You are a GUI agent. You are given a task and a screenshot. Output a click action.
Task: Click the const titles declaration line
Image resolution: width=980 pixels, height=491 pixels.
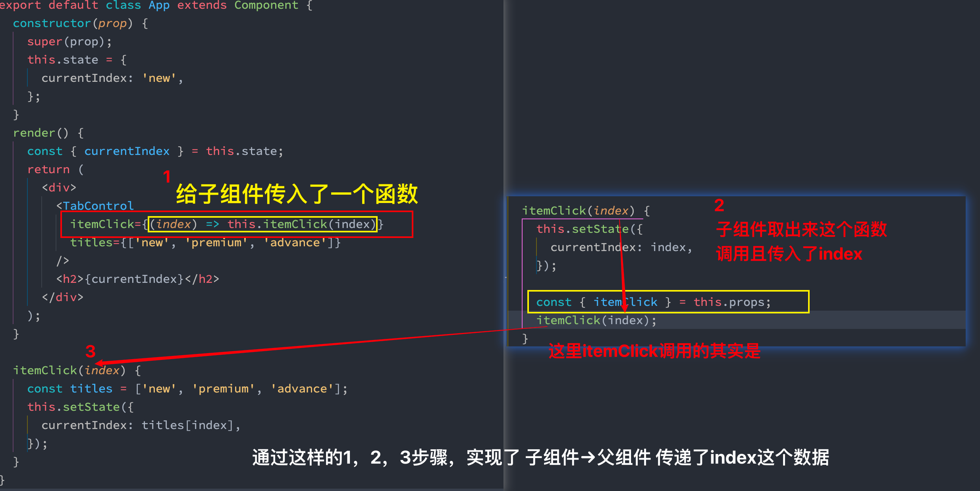point(187,389)
